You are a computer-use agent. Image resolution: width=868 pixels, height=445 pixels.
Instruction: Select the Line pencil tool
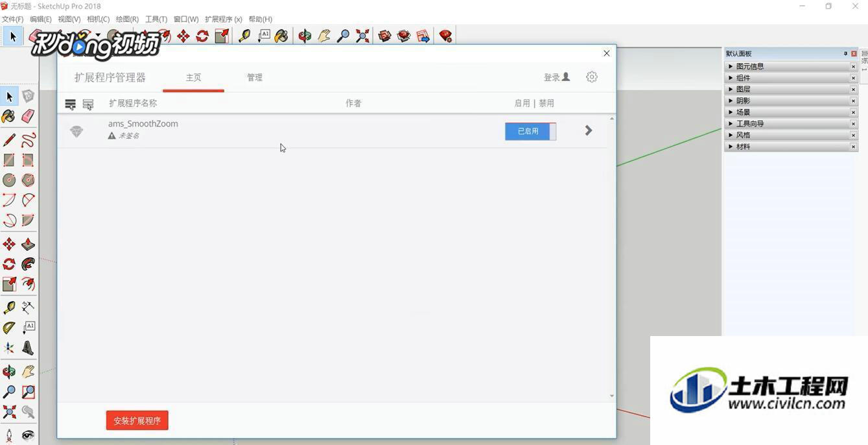9,141
